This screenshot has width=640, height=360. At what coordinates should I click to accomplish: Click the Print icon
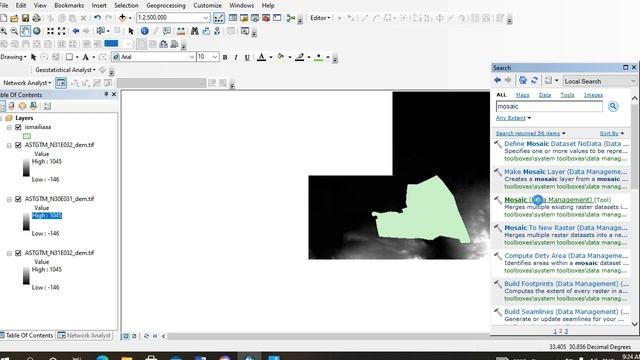pyautogui.click(x=36, y=18)
